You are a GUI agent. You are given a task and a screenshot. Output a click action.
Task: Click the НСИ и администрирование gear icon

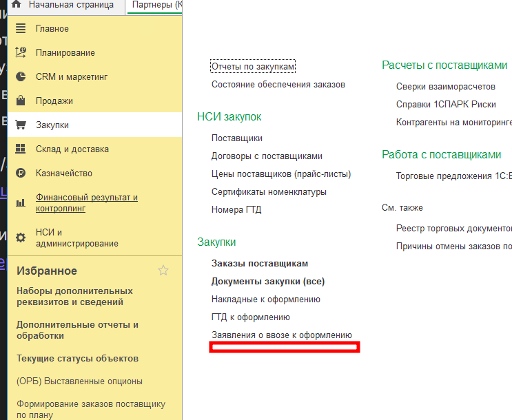tap(21, 238)
